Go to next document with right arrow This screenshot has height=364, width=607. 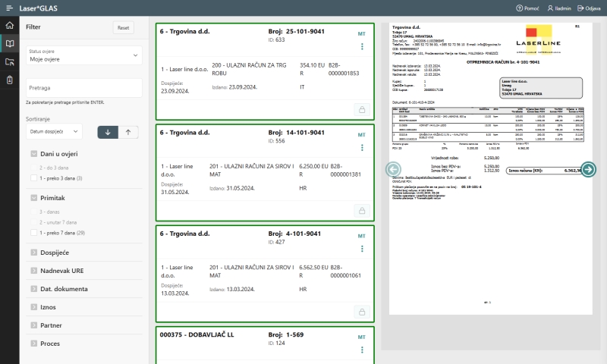click(x=589, y=169)
